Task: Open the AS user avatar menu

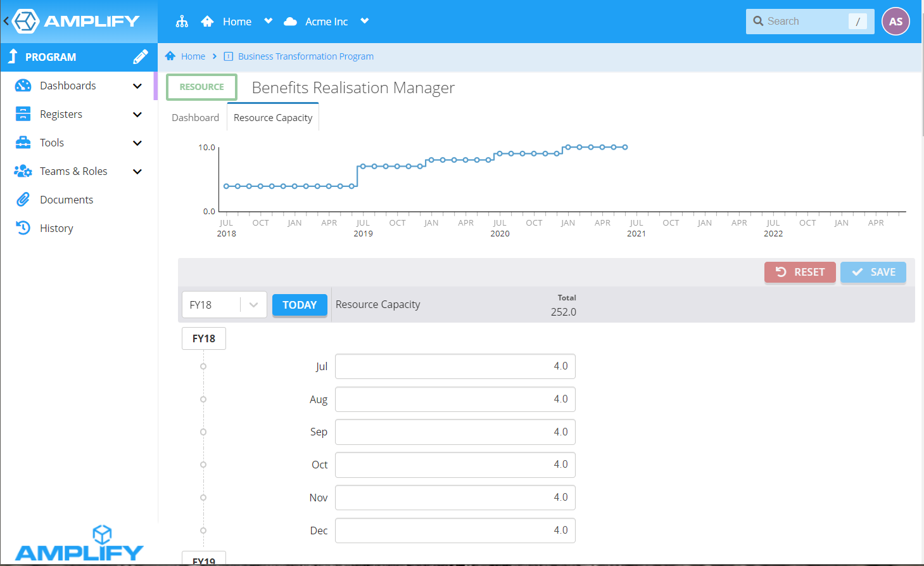Action: 896,22
